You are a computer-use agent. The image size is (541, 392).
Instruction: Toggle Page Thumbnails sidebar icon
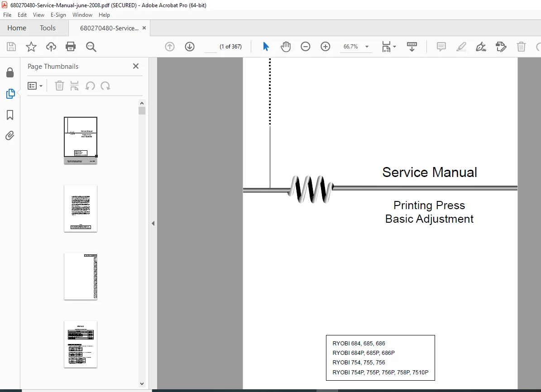10,94
